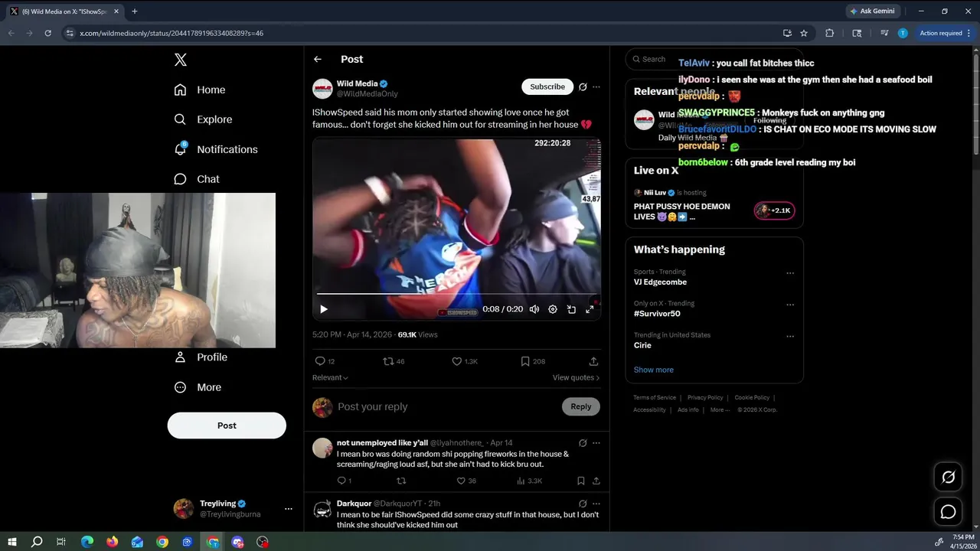Open the Relevant replies sort dropdown

click(x=330, y=377)
